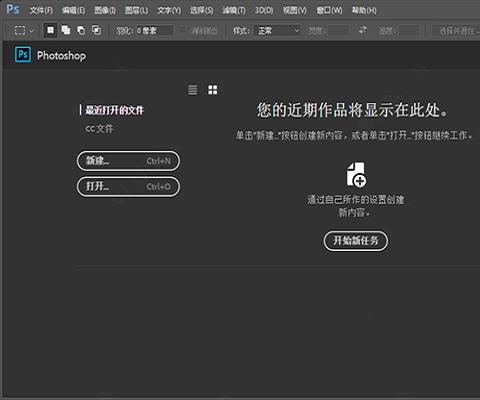Open the 视图(V) menu

point(295,11)
